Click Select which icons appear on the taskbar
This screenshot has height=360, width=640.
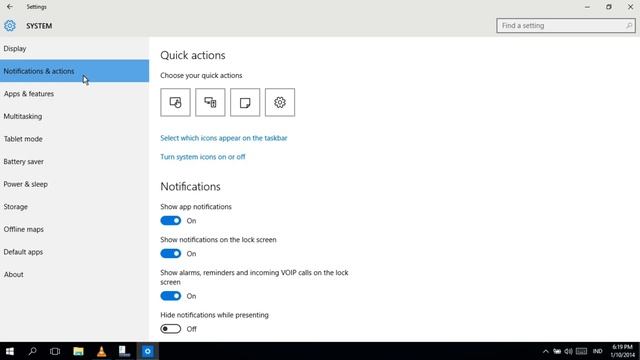(224, 138)
